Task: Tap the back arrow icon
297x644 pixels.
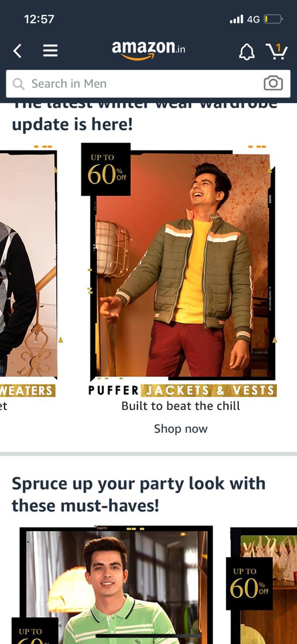Action: click(18, 50)
